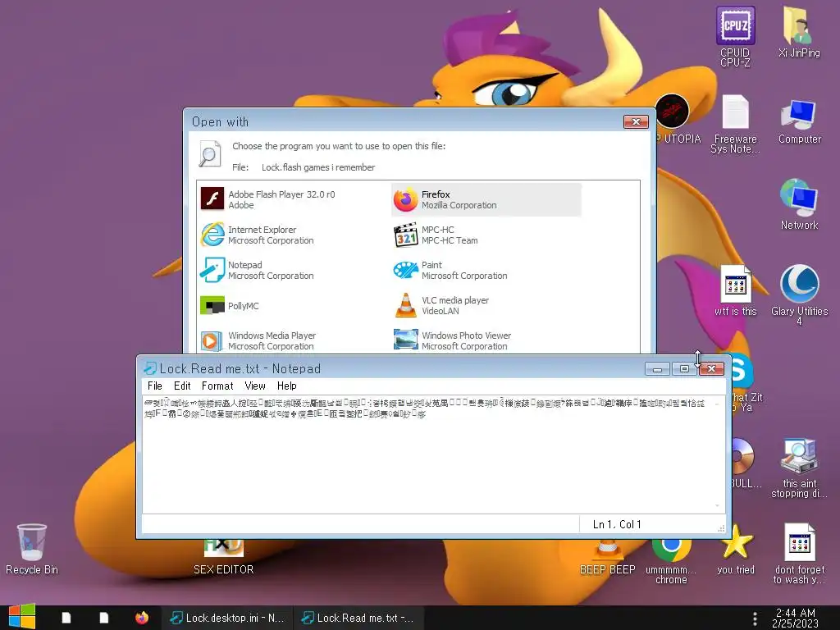Click the Notepad scrollbar up arrow
Image resolution: width=840 pixels, height=630 pixels.
click(717, 404)
